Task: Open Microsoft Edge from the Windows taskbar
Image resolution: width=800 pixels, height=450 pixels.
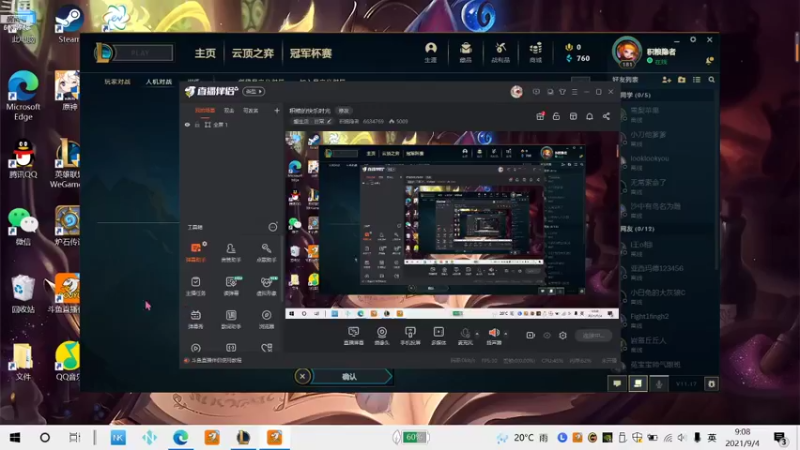Action: 181,437
